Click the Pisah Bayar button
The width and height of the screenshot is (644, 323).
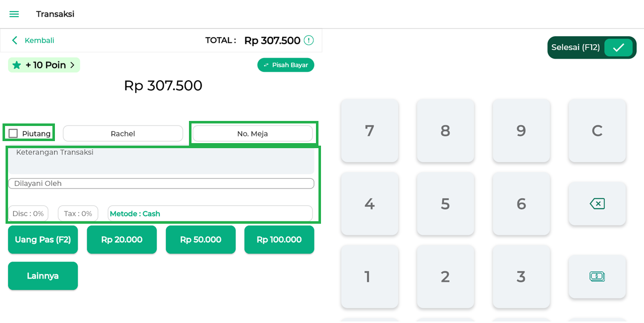[286, 65]
